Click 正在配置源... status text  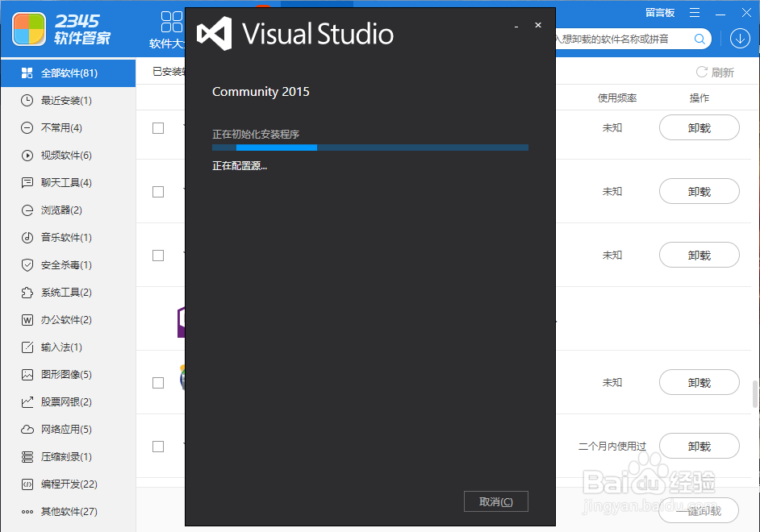[240, 165]
